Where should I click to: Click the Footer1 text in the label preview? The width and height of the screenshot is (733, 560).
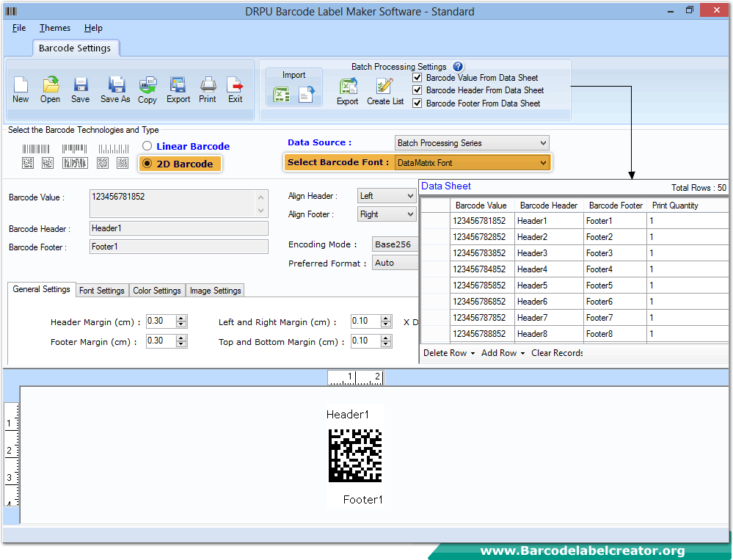pos(362,500)
